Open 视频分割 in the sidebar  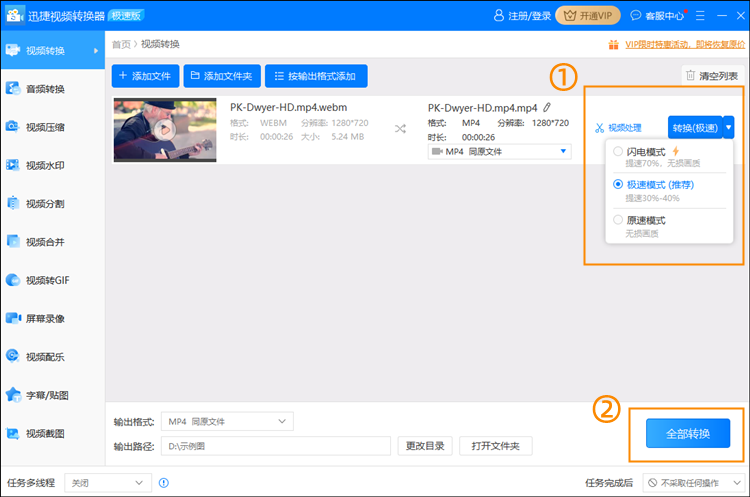point(53,204)
